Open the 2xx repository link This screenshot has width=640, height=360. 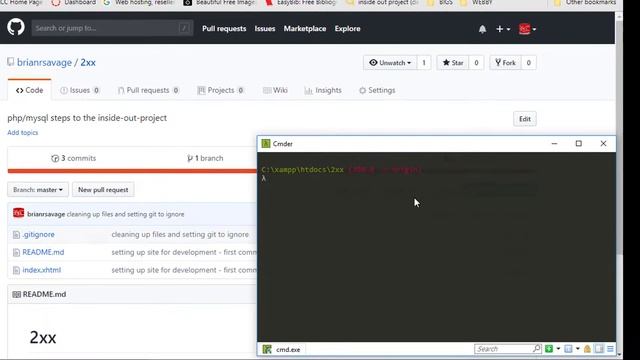click(x=88, y=62)
